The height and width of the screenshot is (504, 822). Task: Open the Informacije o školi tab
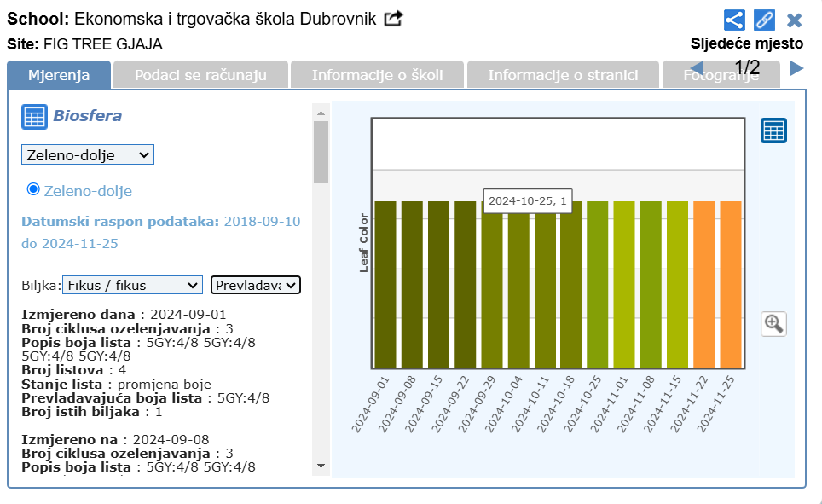click(377, 75)
